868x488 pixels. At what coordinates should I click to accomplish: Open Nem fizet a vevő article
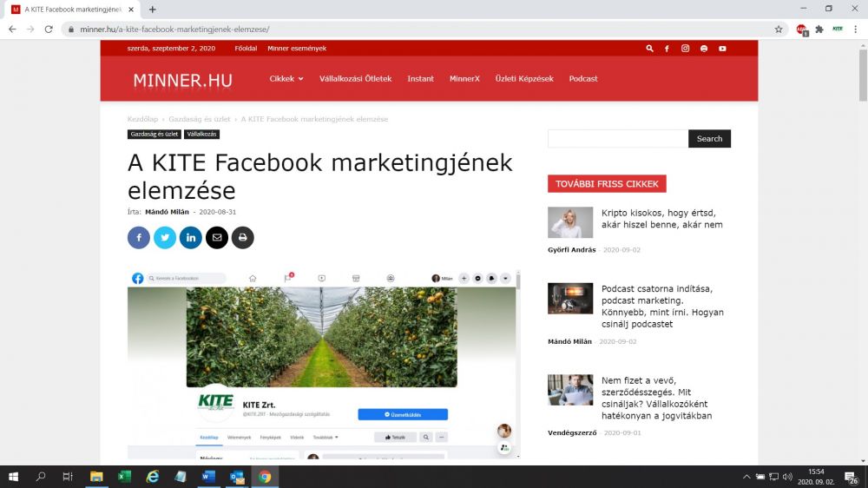point(656,399)
